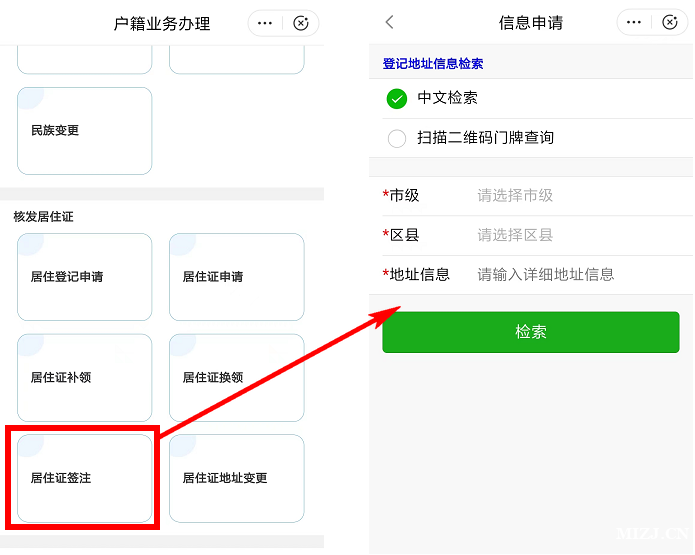Open more options menu on 户籍业务办理 header

click(265, 23)
